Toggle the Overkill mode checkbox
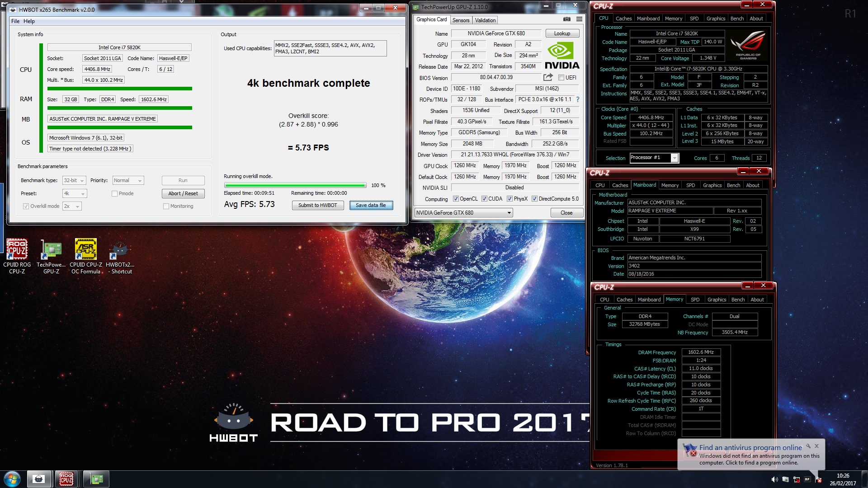The width and height of the screenshot is (868, 488). tap(26, 206)
